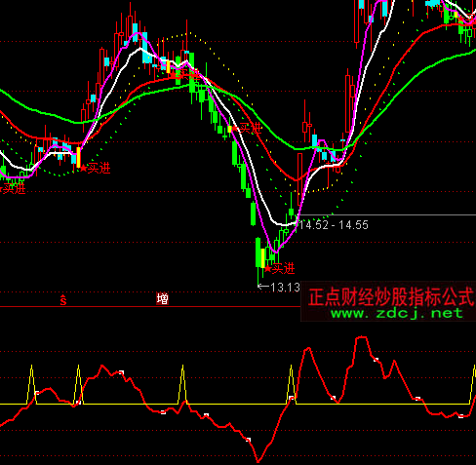476x465 pixels.
Task: Click the 13.13 lowest price label
Action: [285, 288]
